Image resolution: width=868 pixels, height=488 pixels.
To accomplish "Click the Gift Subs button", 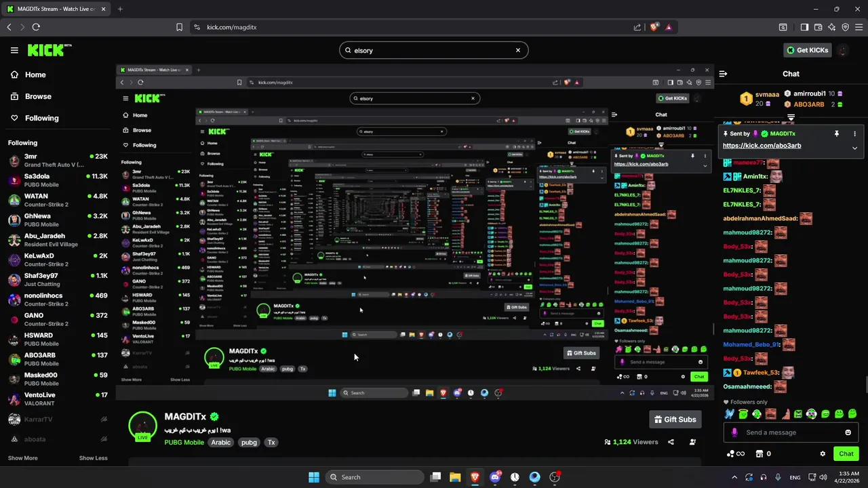I will 675,420.
